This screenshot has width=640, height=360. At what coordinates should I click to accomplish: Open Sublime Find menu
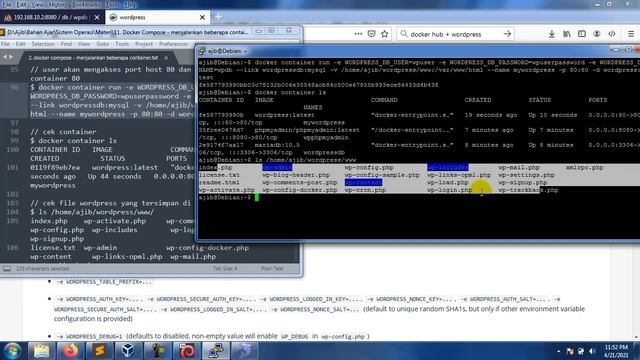point(66,44)
